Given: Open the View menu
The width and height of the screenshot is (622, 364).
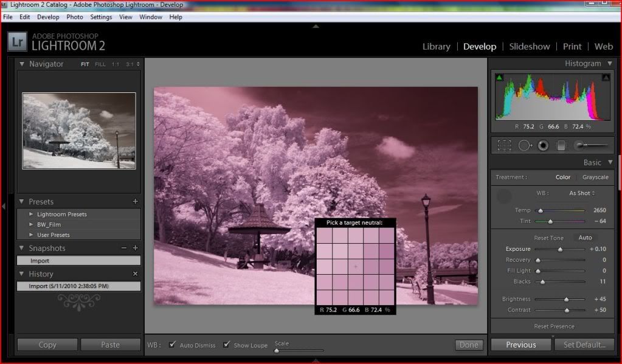Looking at the screenshot, I should pyautogui.click(x=126, y=17).
